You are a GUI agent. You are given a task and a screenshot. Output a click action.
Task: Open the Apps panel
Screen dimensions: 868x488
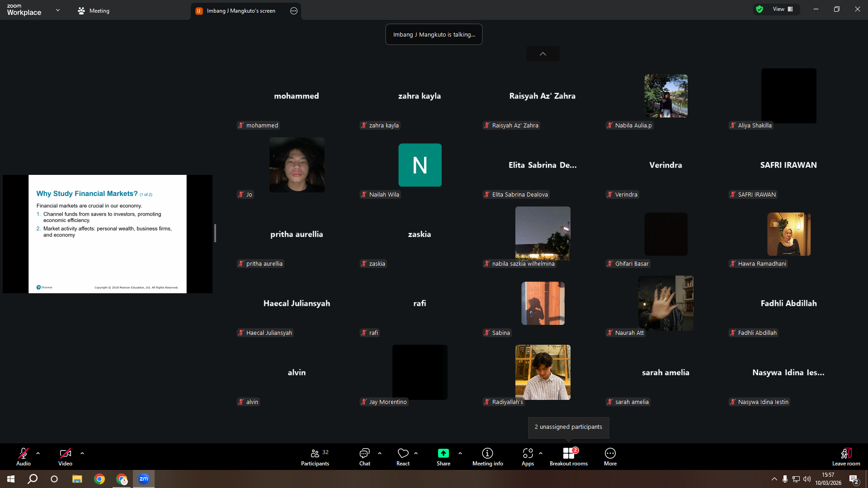[528, 456]
